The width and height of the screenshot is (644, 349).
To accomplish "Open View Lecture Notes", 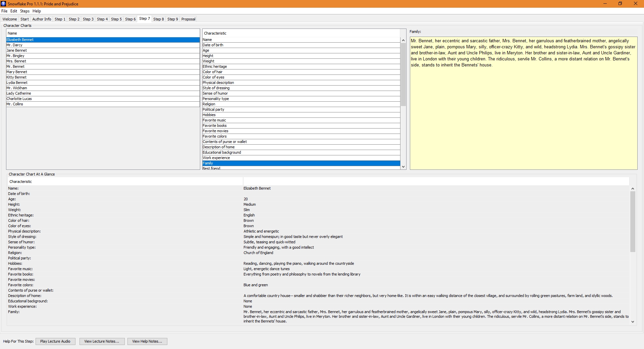I will 102,341.
